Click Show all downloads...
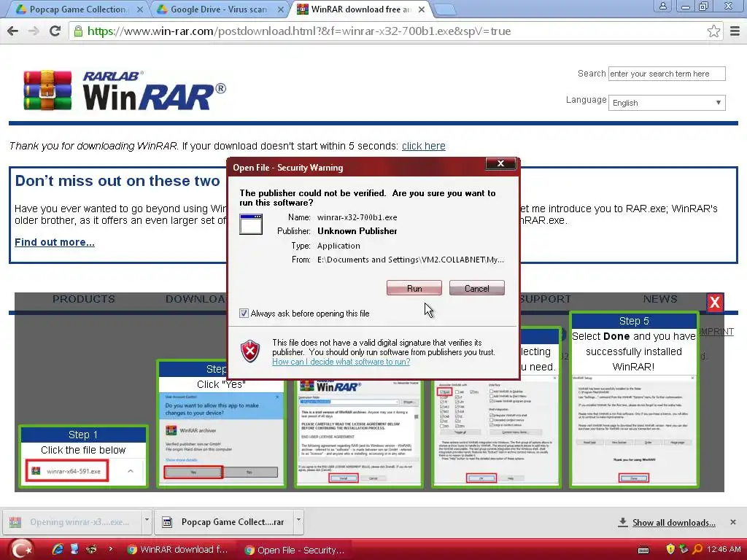 click(x=673, y=523)
